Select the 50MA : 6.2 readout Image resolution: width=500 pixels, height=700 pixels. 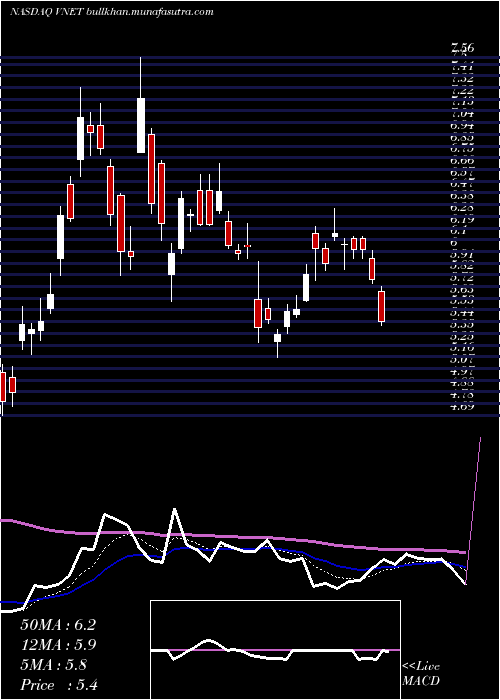coord(58,625)
